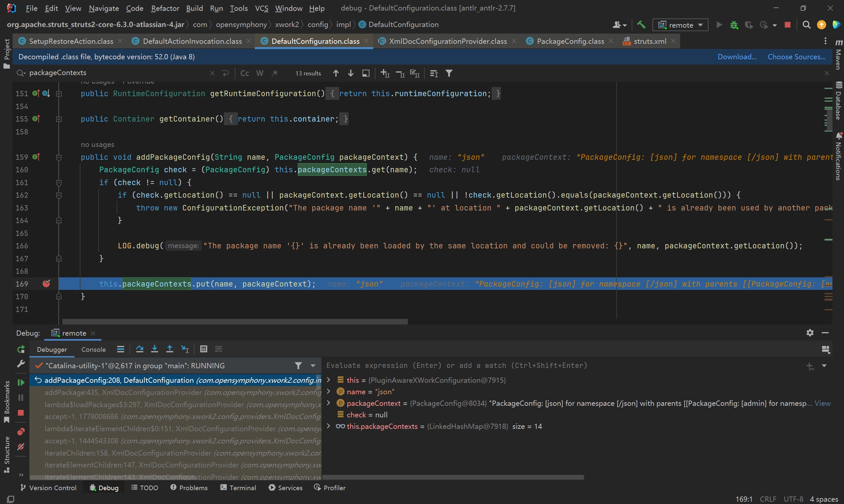Expand the packageContext variable node
The width and height of the screenshot is (844, 504).
point(328,403)
